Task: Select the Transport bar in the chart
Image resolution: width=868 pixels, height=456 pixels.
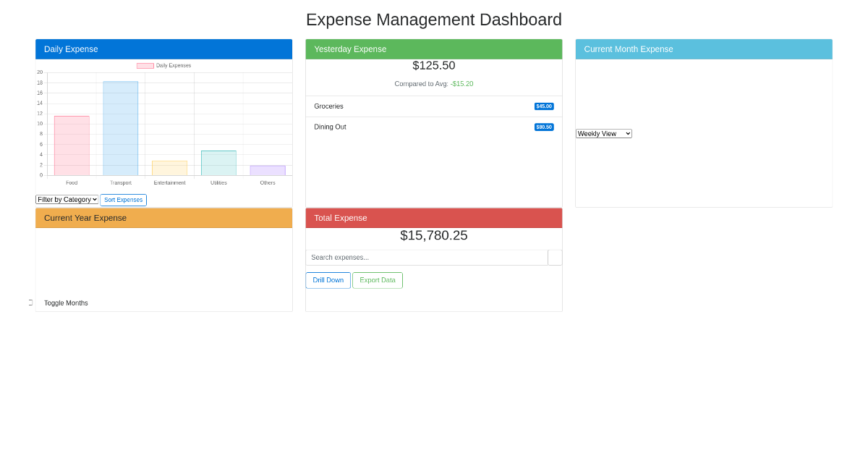Action: pos(121,129)
